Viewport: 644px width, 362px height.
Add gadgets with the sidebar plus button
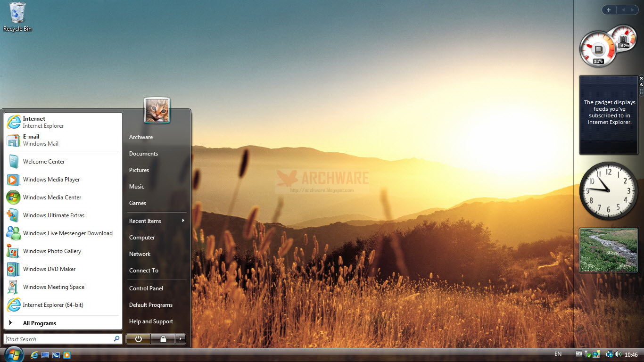(x=609, y=10)
